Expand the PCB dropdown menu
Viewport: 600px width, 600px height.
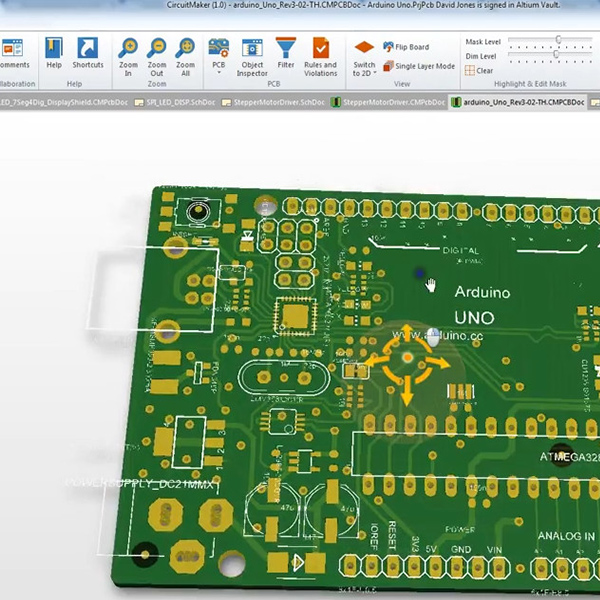tap(218, 54)
